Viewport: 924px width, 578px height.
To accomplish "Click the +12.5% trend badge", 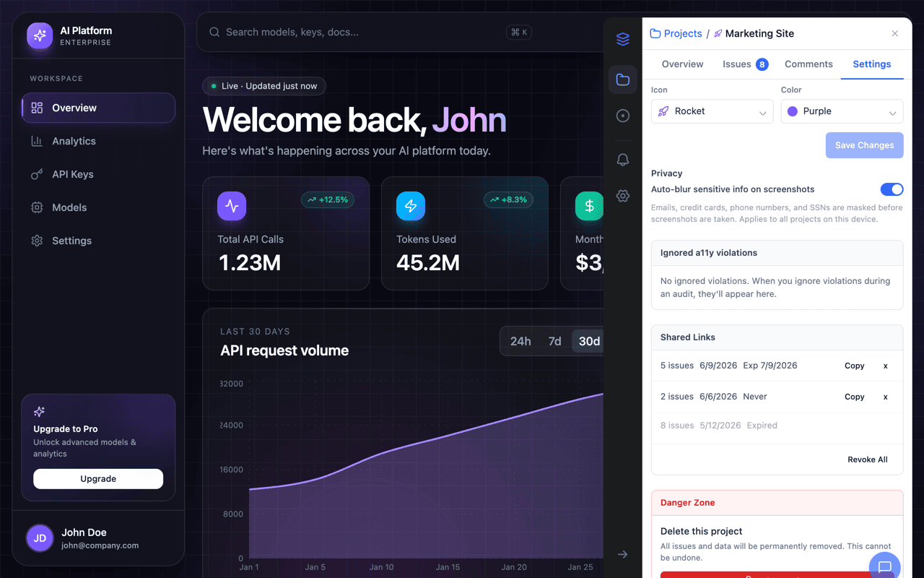I will click(x=328, y=199).
